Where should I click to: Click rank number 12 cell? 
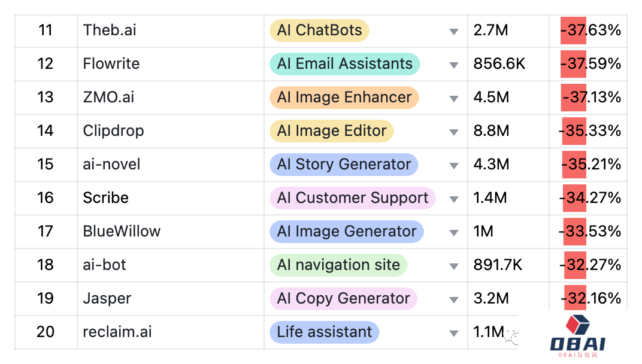pyautogui.click(x=46, y=64)
